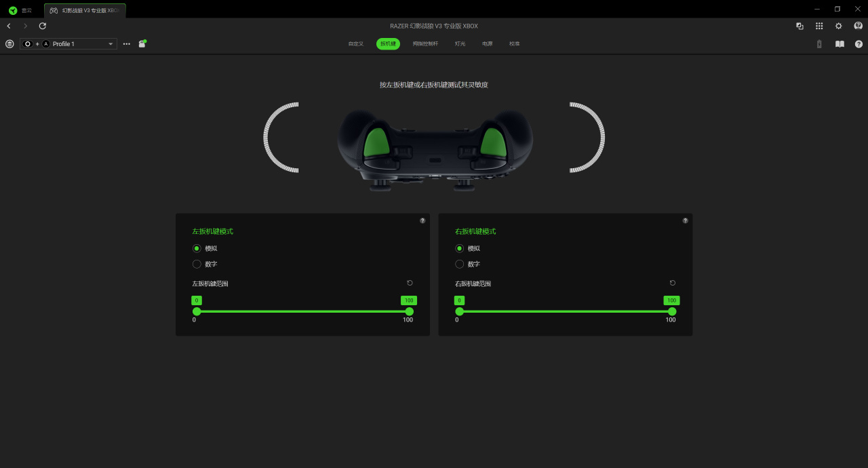This screenshot has height=468, width=868.
Task: Switch to the 幻影战狼 V3 device tab
Action: [85, 10]
